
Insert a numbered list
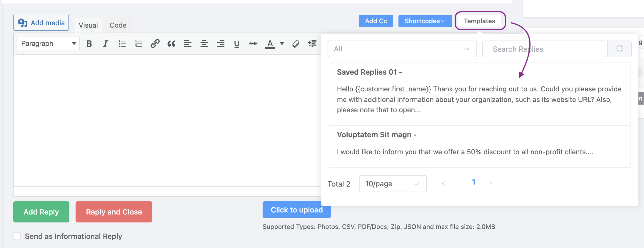point(139,44)
